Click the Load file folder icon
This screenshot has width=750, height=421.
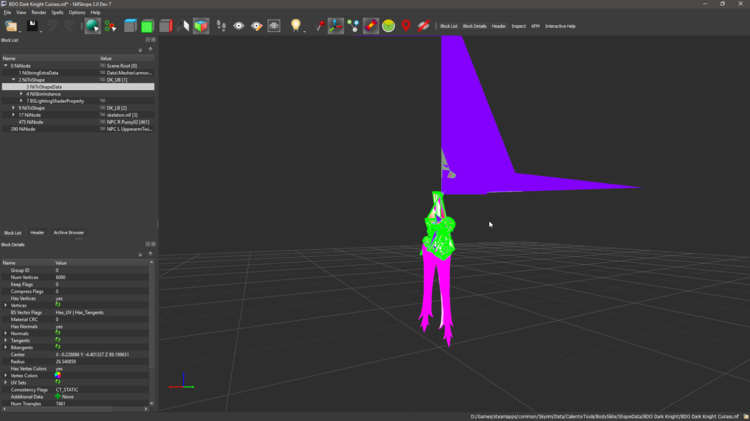pos(10,26)
